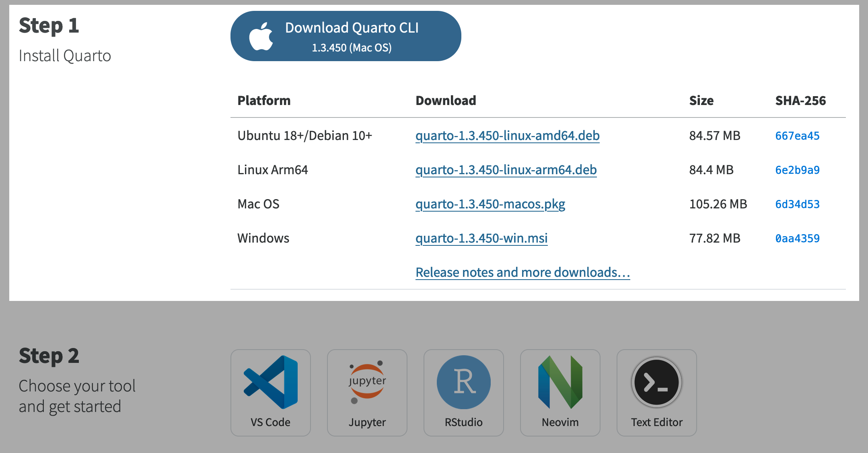Download the quarto-1.3.450-macos.pkg installer

[x=490, y=204]
